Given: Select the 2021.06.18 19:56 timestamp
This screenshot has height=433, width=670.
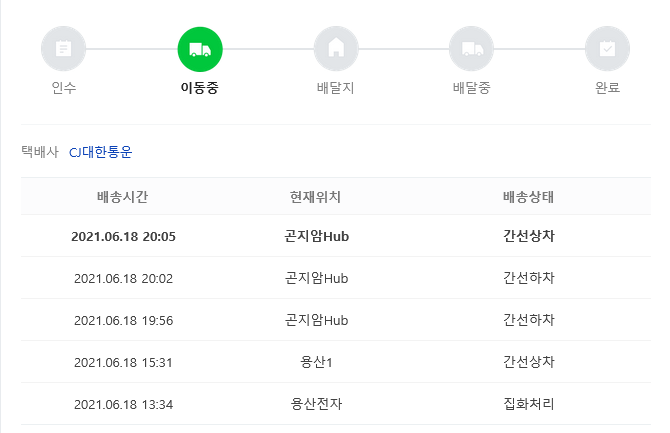Looking at the screenshot, I should point(123,320).
